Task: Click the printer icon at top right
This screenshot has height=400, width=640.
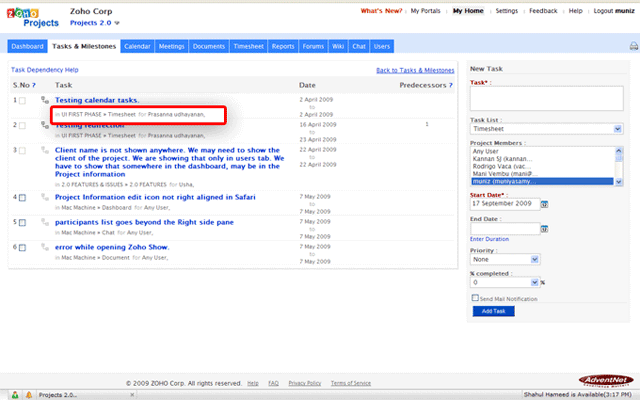Action: (631, 46)
